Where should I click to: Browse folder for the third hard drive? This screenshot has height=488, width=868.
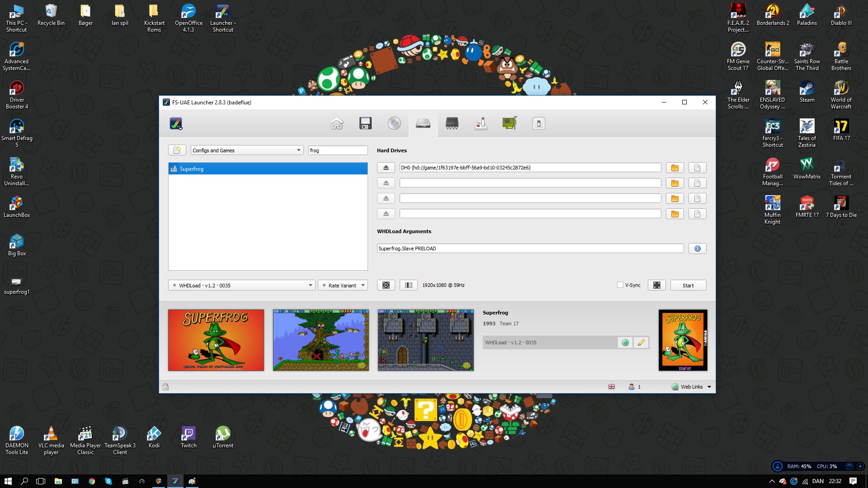(x=675, y=198)
